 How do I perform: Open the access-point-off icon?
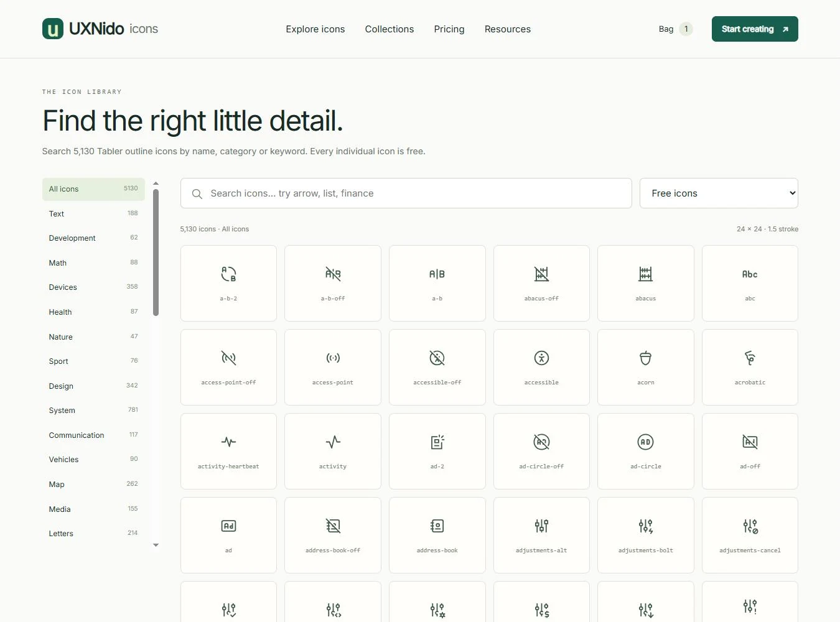tap(228, 367)
